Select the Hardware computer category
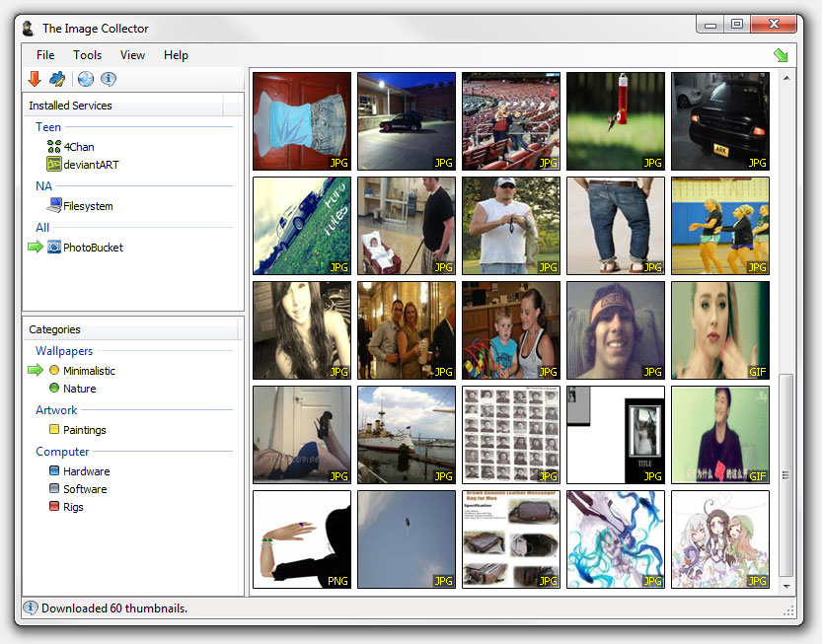The width and height of the screenshot is (822, 644). click(86, 471)
